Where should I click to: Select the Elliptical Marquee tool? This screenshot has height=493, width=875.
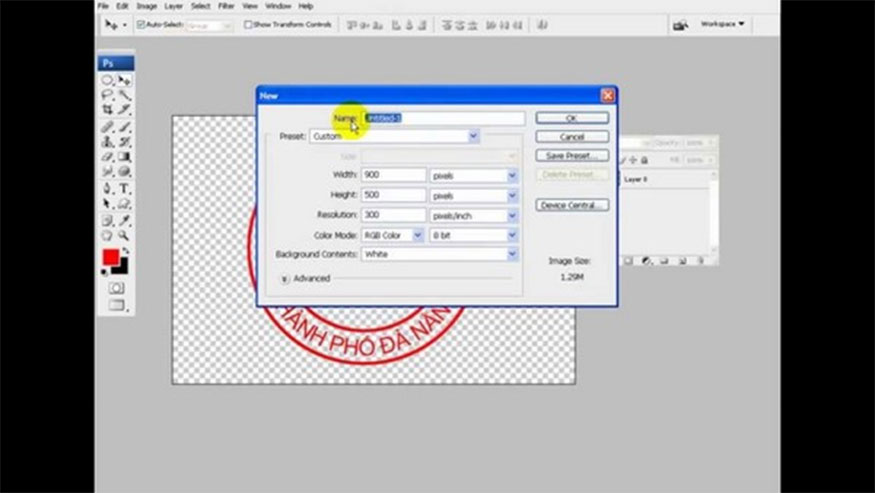click(107, 80)
